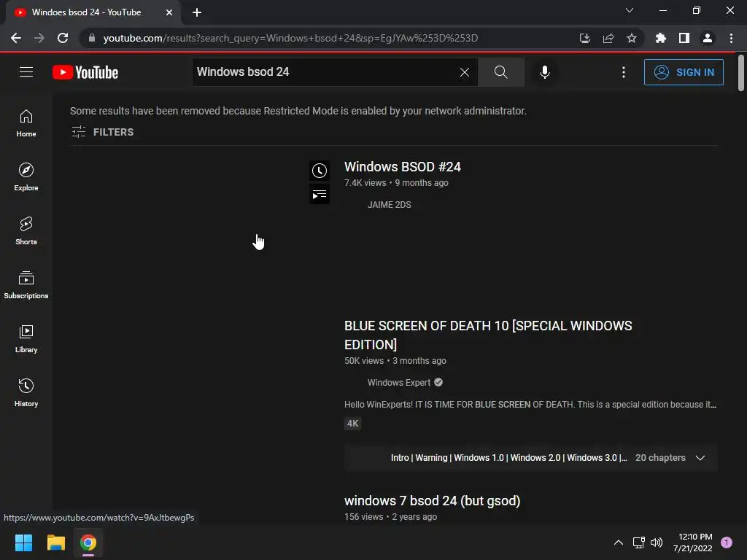
Task: Open network status in the system tray
Action: tap(638, 542)
